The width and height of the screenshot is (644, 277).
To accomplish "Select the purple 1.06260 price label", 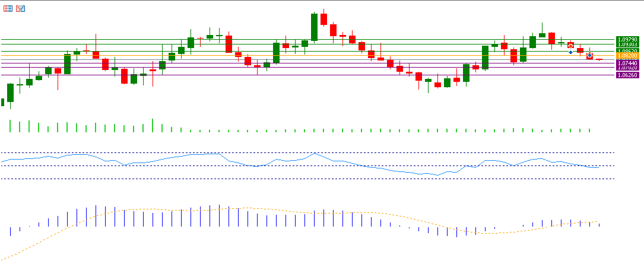I will [627, 75].
